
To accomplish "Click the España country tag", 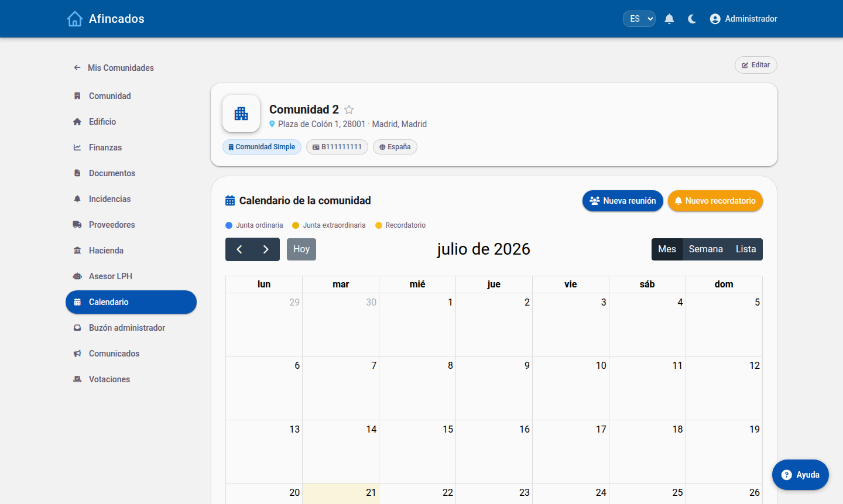I will point(395,147).
